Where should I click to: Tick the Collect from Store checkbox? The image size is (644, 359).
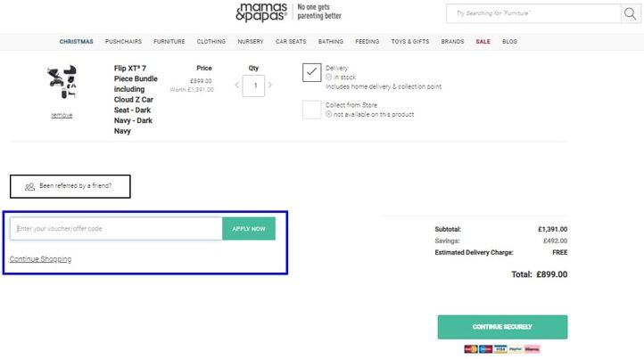311,110
